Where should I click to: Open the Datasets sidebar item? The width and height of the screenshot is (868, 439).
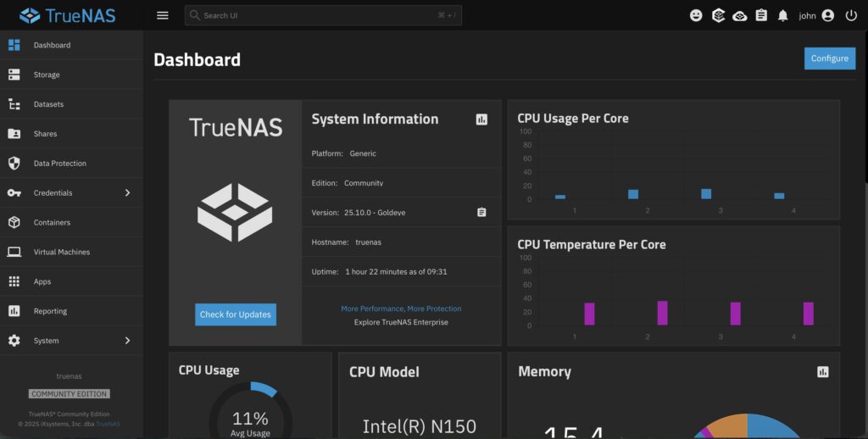tap(48, 104)
